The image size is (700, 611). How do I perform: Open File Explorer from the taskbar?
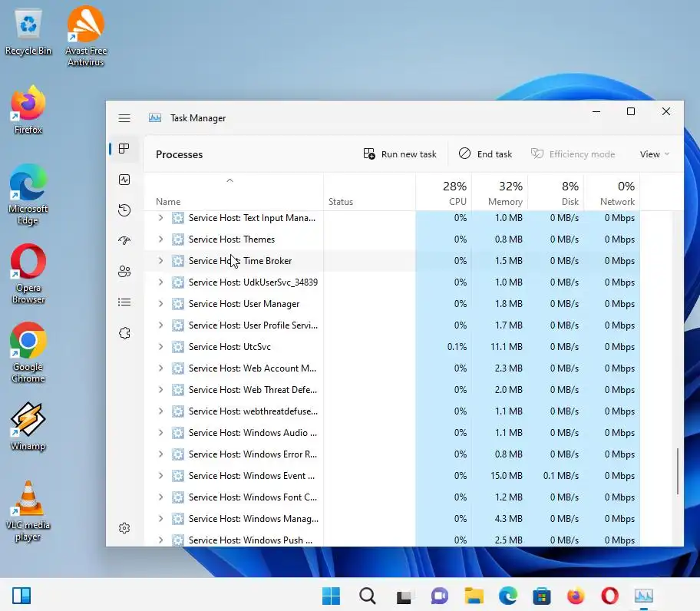474,596
